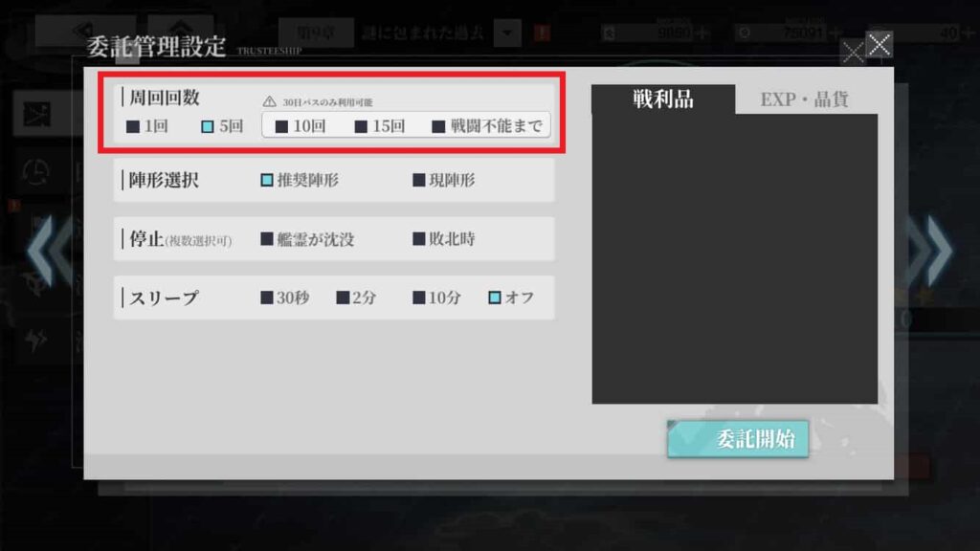
Task: Select the 1回 loop count option
Action: point(147,127)
